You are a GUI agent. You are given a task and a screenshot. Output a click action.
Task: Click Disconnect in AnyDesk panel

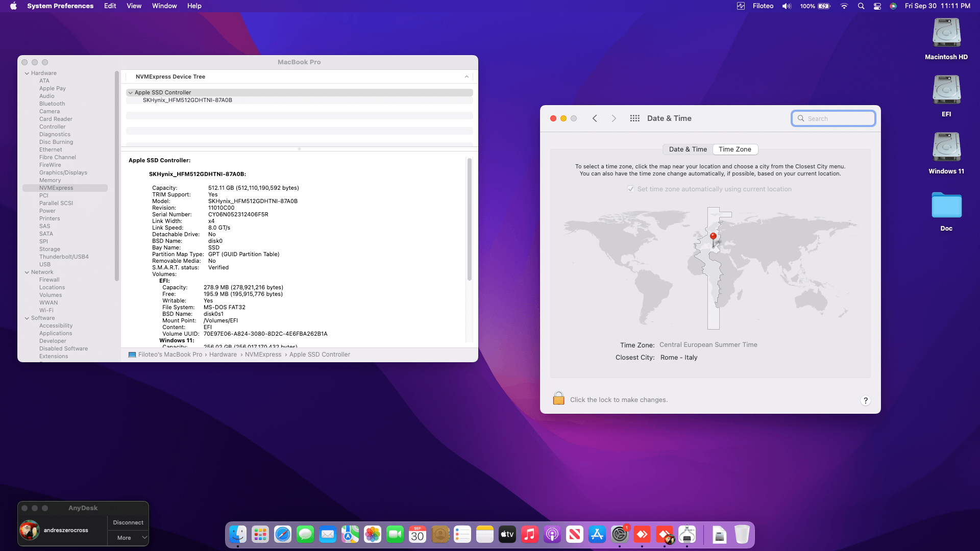click(x=128, y=522)
